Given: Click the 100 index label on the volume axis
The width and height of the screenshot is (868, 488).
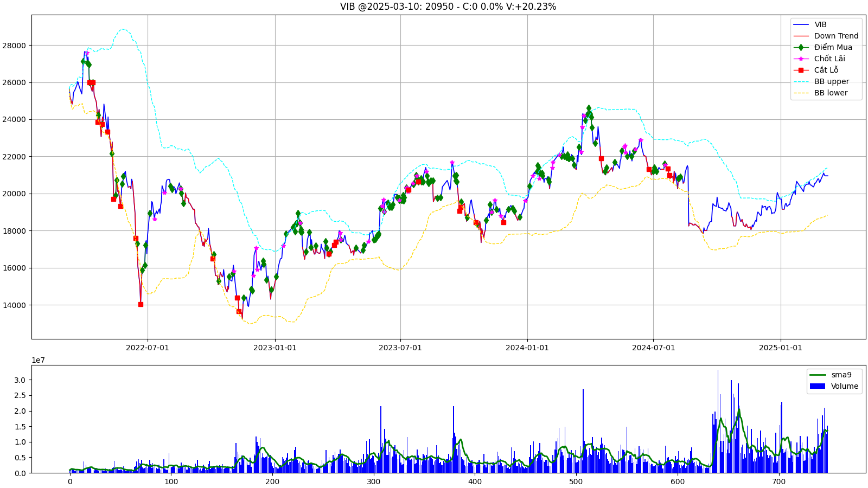Looking at the screenshot, I should 171,481.
